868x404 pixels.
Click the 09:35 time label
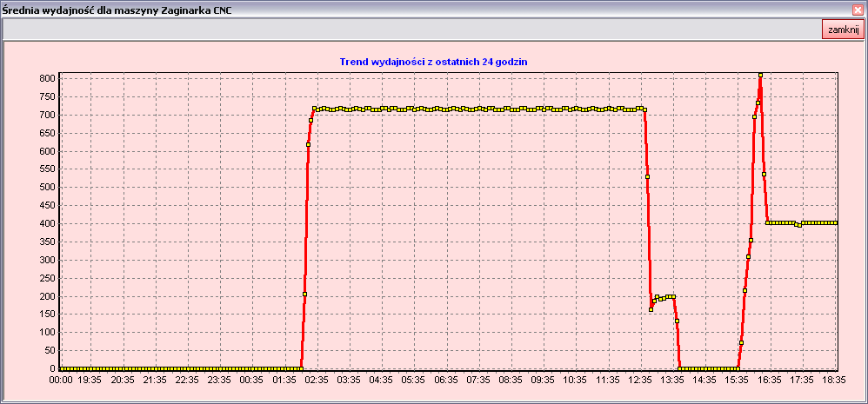[x=543, y=381]
